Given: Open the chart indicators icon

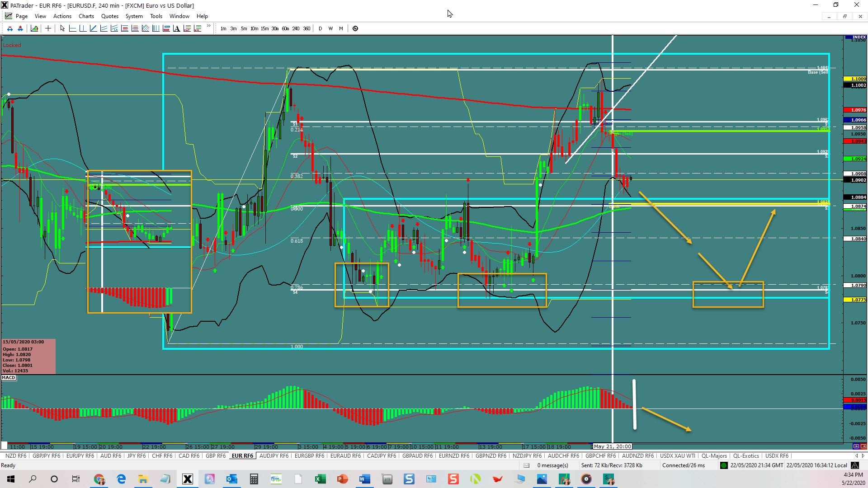Looking at the screenshot, I should 34,28.
